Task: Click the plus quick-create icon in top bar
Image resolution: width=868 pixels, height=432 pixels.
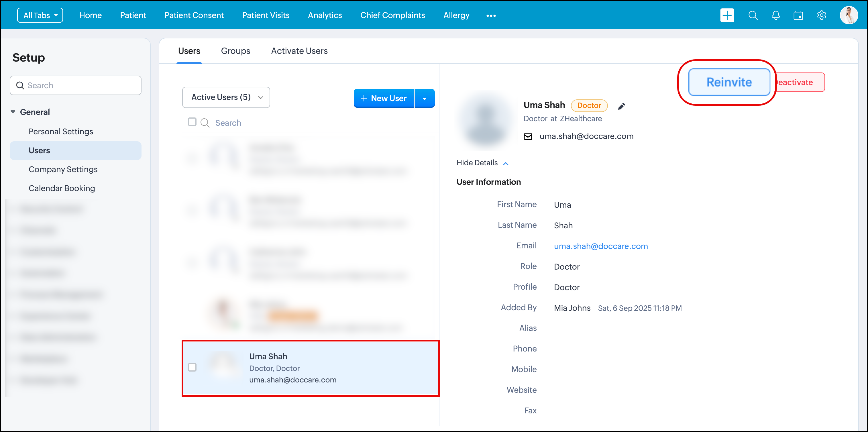Action: [x=727, y=15]
